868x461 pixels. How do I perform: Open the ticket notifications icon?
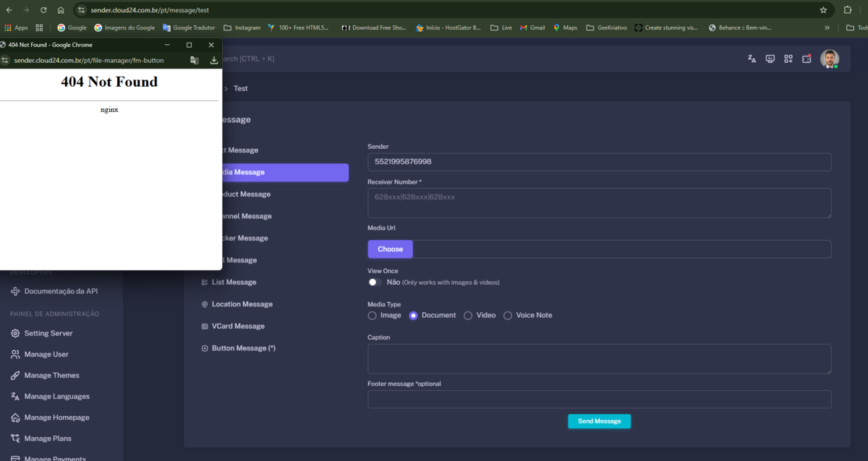point(807,59)
